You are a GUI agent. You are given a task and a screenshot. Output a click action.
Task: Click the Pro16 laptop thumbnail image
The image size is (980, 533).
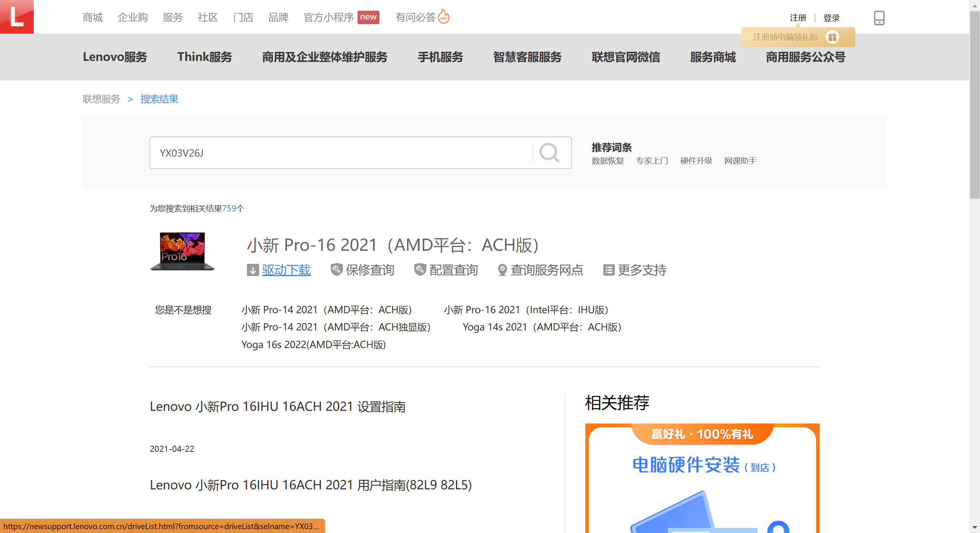183,251
